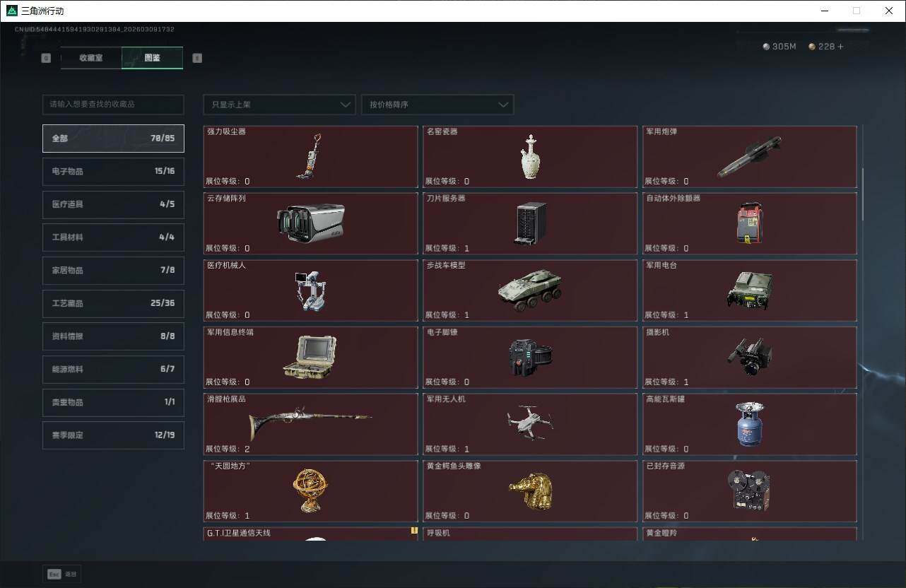Screen dimensions: 906x588
Task: Click the yellow alert badge on G.T.I卫星通信天线
Action: click(414, 531)
